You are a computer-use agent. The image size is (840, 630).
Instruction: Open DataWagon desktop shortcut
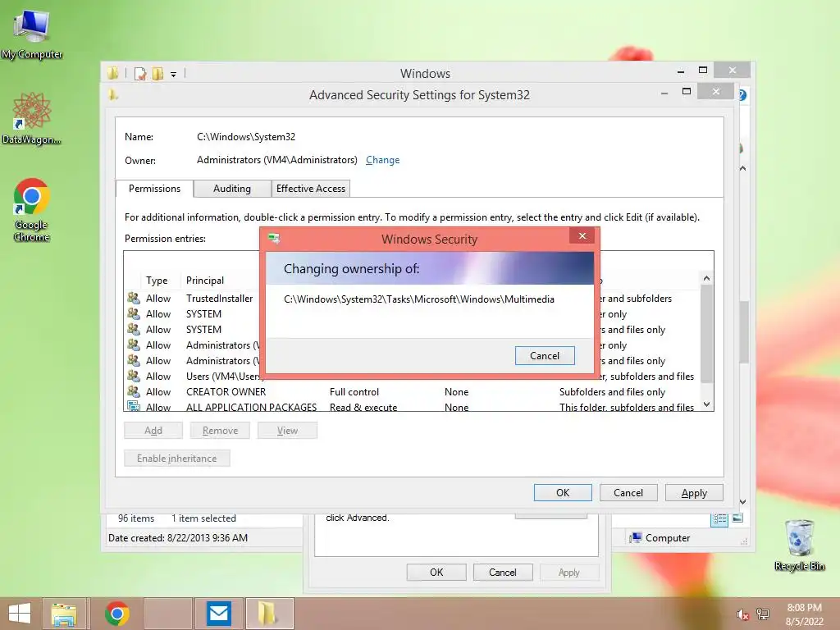32,119
